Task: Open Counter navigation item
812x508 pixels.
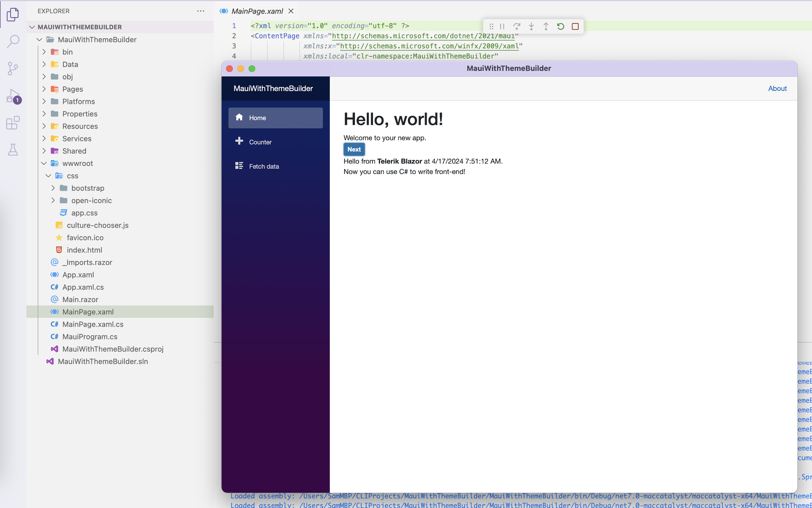Action: [x=275, y=142]
